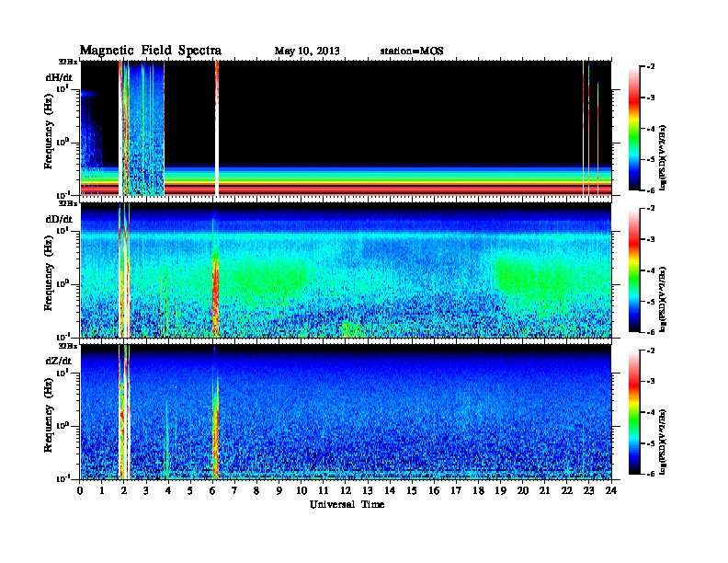Click the "-6" value on the dH/dt color scale
The image size is (728, 563).
point(651,190)
